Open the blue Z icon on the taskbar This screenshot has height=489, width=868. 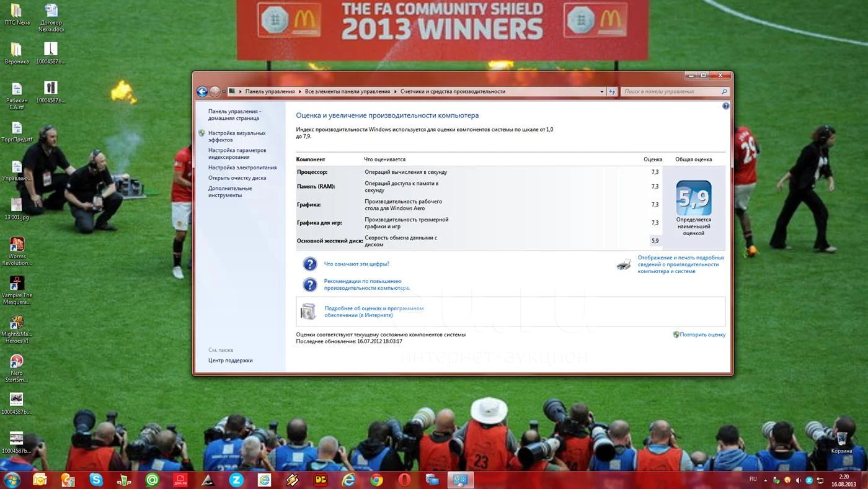[236, 480]
